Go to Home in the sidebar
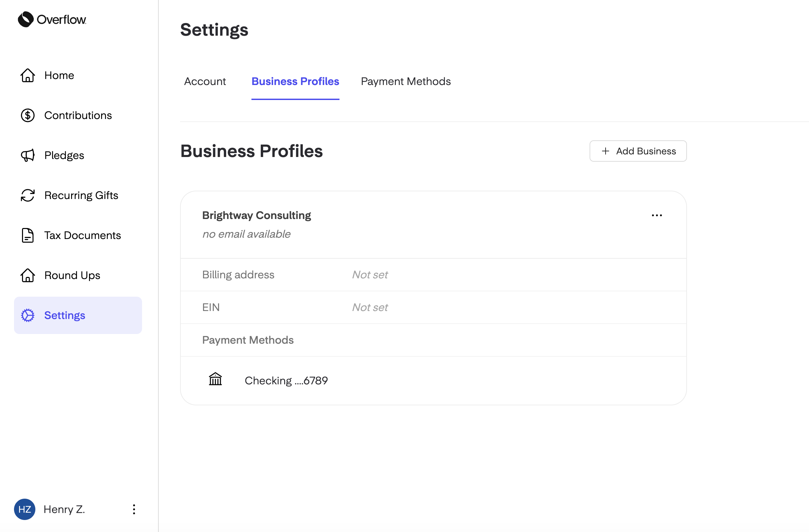The height and width of the screenshot is (532, 809). coord(78,75)
